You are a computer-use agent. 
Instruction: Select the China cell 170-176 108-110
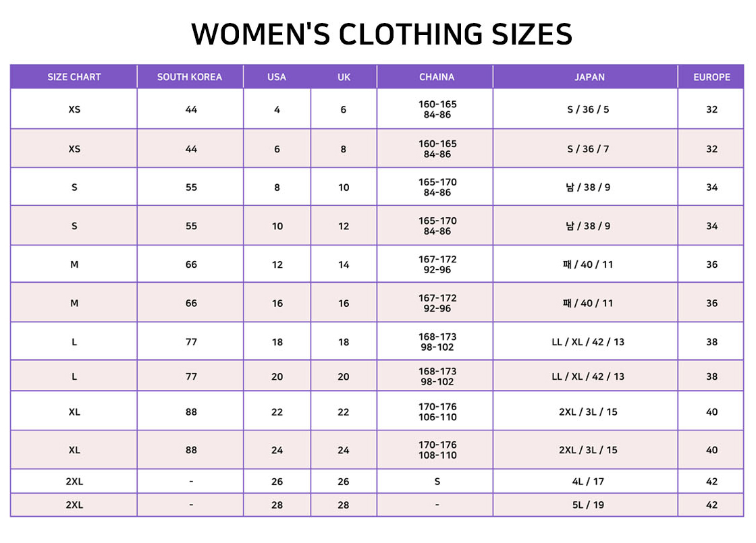[x=437, y=449]
